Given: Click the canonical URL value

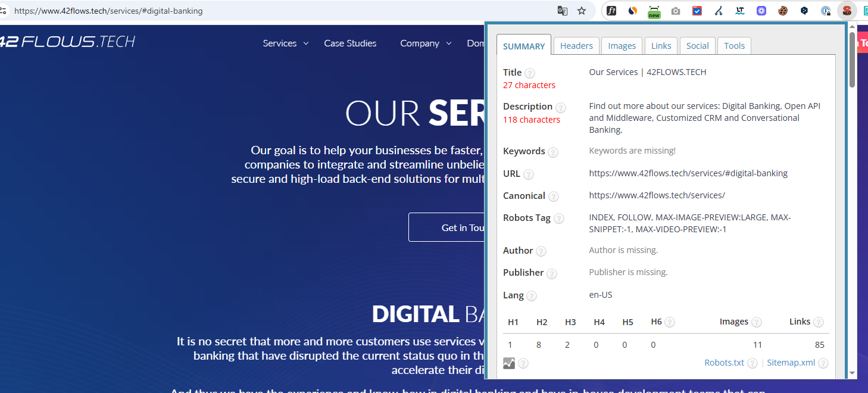Looking at the screenshot, I should (x=657, y=195).
